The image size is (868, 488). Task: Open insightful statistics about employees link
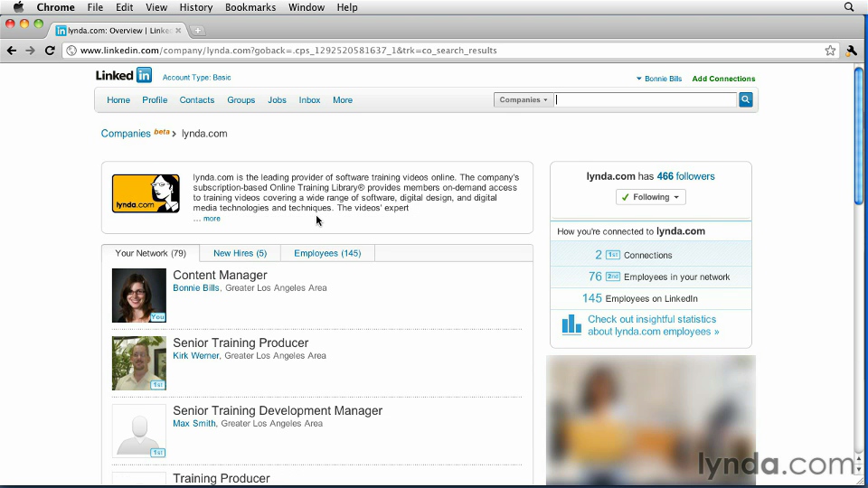(x=653, y=325)
